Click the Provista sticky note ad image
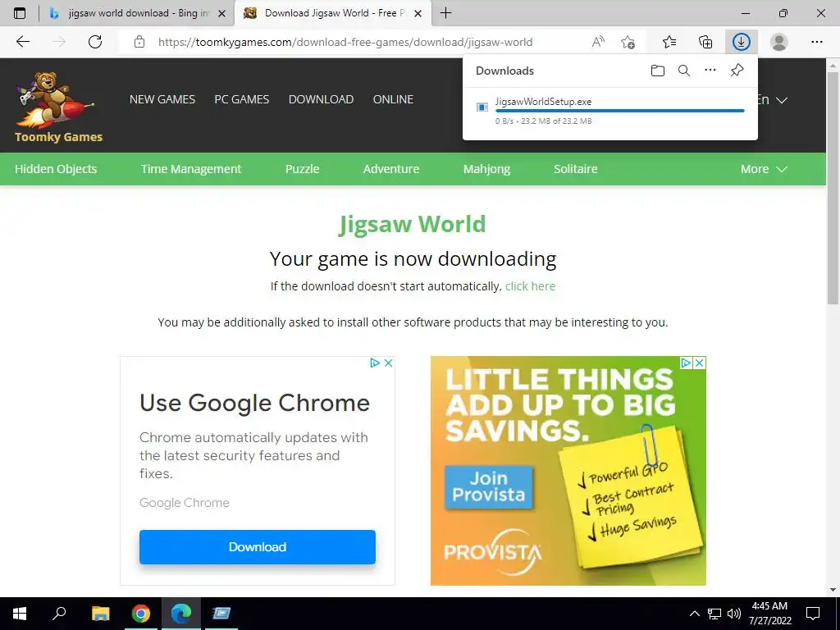The height and width of the screenshot is (630, 840). (631, 498)
